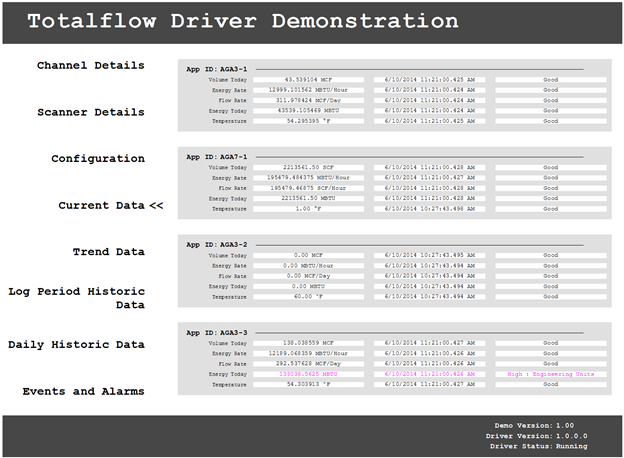Click AGA3-1 Temperature value 54.295395 °F
624x458 pixels.
click(308, 121)
